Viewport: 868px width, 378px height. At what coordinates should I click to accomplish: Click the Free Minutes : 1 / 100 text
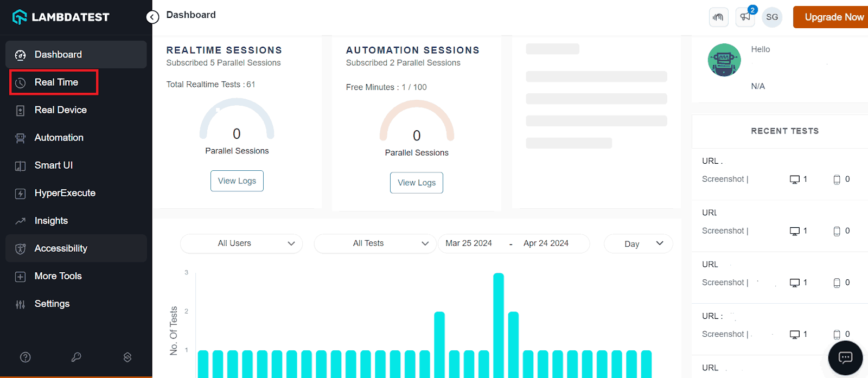386,87
